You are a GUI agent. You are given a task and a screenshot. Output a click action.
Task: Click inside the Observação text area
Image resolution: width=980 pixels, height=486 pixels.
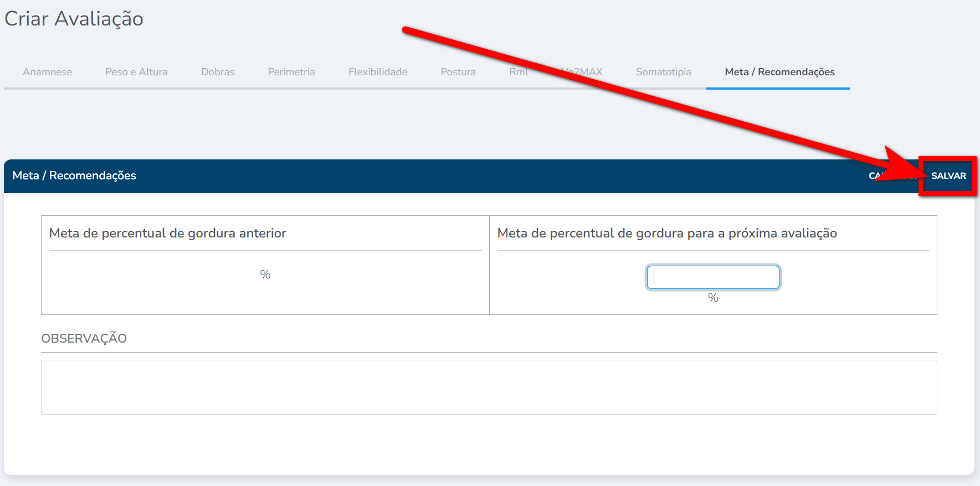(x=489, y=387)
